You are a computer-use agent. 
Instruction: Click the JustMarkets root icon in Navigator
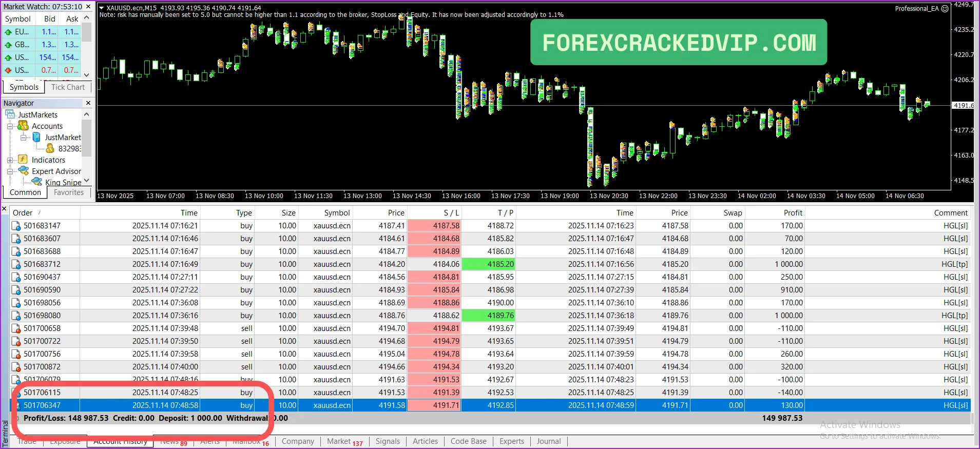[10, 114]
